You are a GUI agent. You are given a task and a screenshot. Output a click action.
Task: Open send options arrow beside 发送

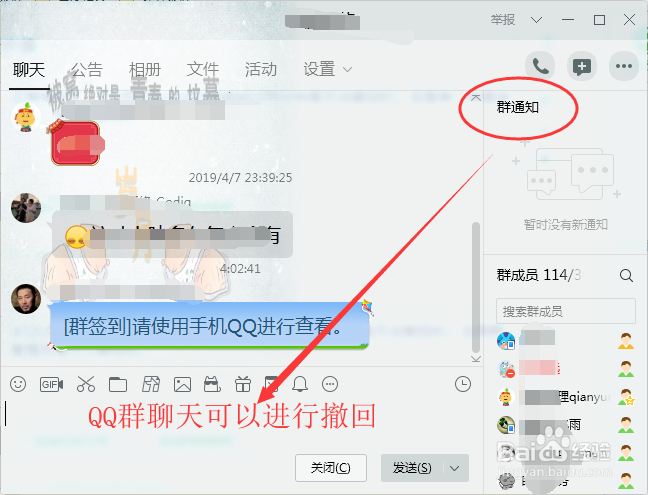pyautogui.click(x=455, y=468)
